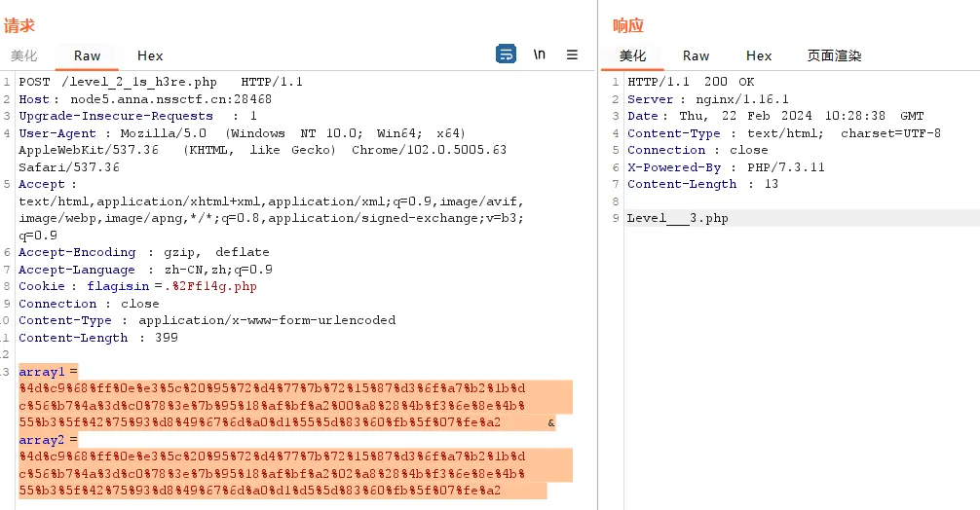Toggle the word wrap icon in request panel

[x=507, y=55]
